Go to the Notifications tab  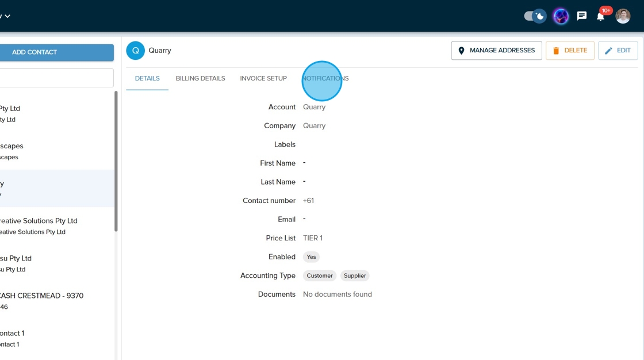pos(325,78)
